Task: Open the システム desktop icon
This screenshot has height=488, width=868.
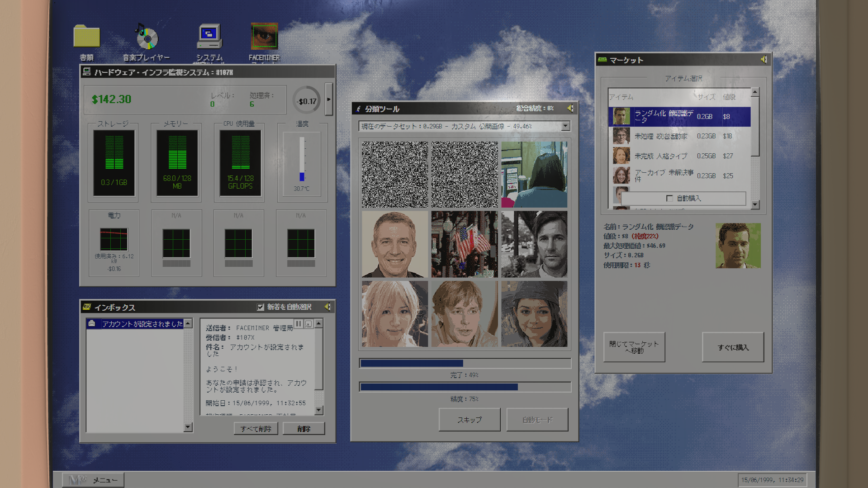Action: pyautogui.click(x=209, y=36)
